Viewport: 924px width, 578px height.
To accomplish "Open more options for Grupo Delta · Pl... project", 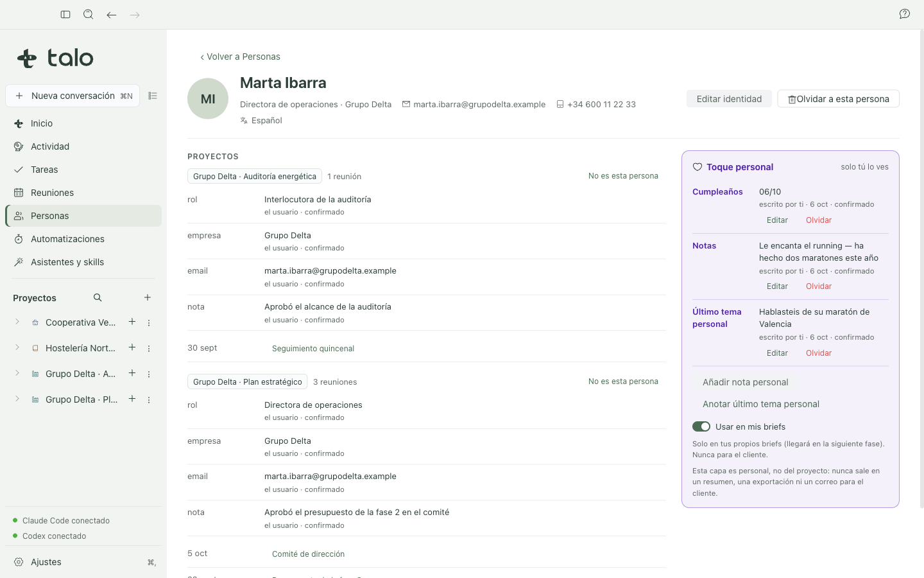I will pos(149,399).
